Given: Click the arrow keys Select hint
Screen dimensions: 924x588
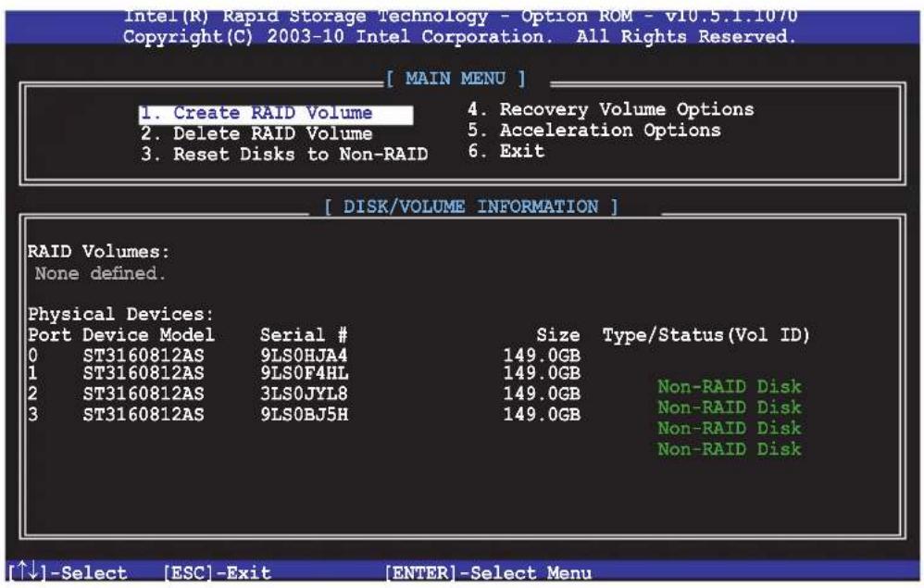Looking at the screenshot, I should point(68,572).
